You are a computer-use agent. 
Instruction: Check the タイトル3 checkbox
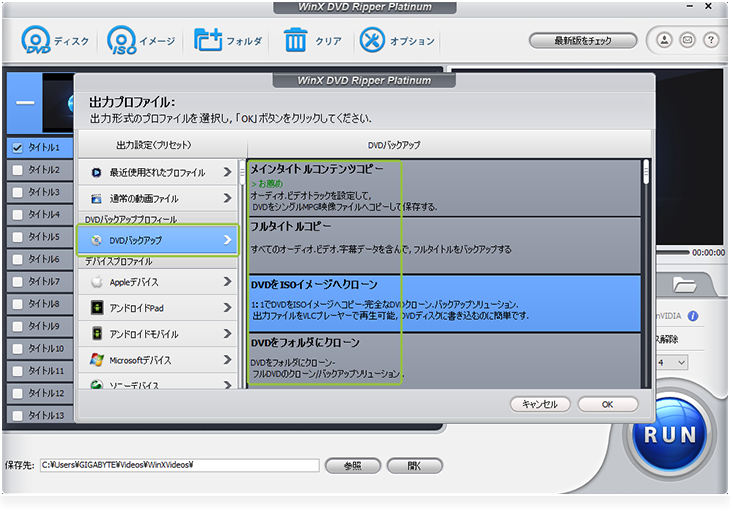tap(18, 192)
